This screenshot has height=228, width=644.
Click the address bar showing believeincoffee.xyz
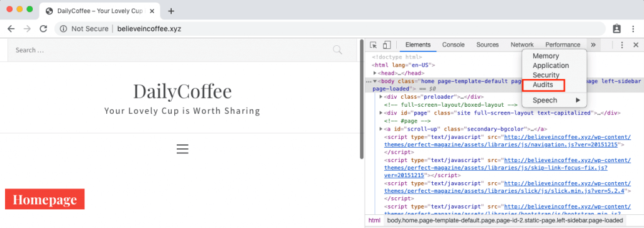tap(330, 29)
